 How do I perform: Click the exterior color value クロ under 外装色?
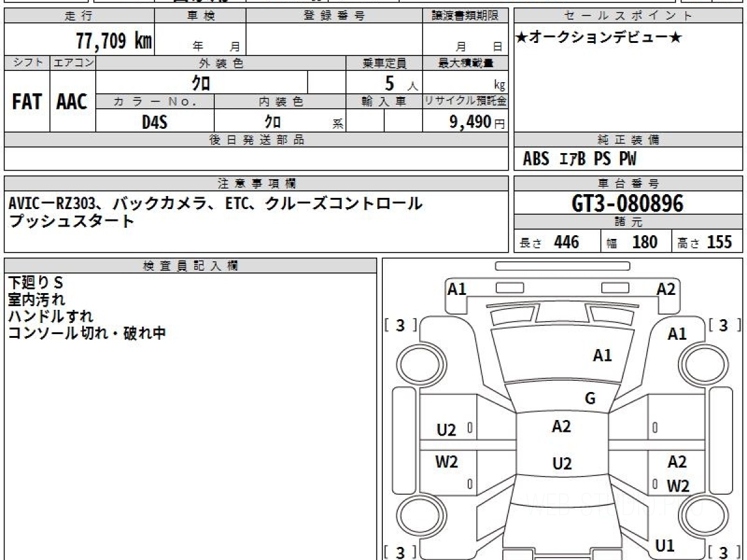(201, 82)
